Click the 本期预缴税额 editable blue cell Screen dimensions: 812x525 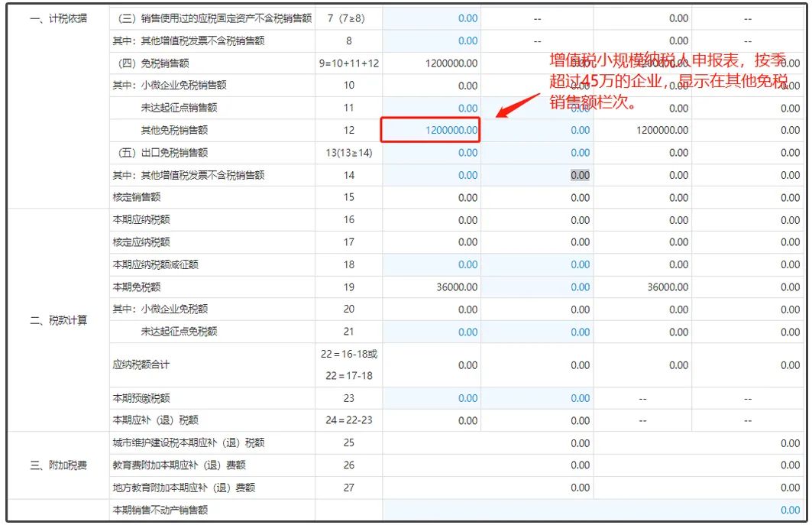(430, 397)
